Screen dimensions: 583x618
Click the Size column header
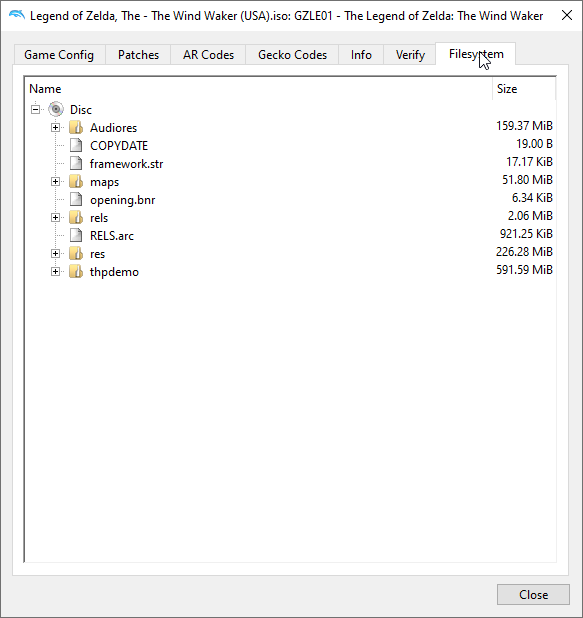524,89
